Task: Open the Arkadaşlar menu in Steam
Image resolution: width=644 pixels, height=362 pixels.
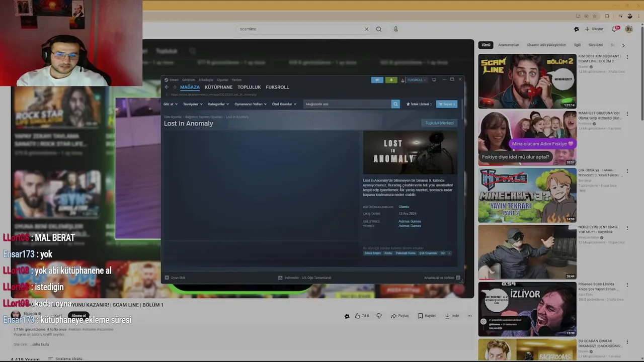Action: point(206,80)
